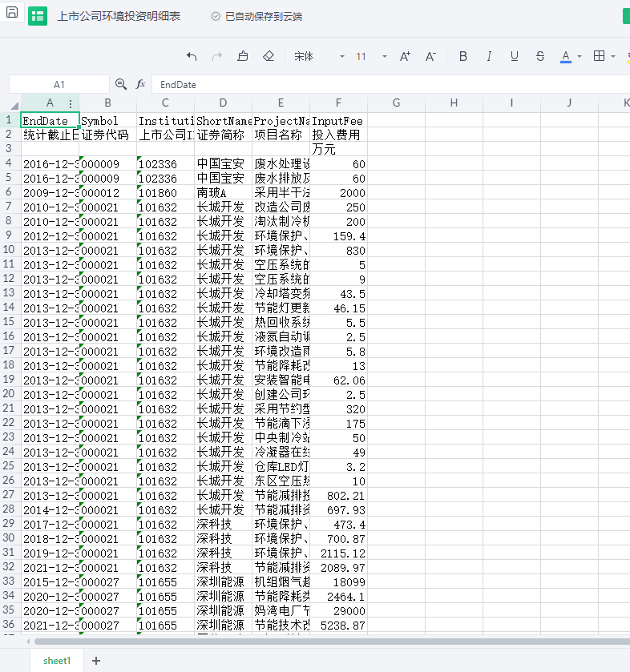
Task: Toggle Bold formatting
Action: click(462, 56)
